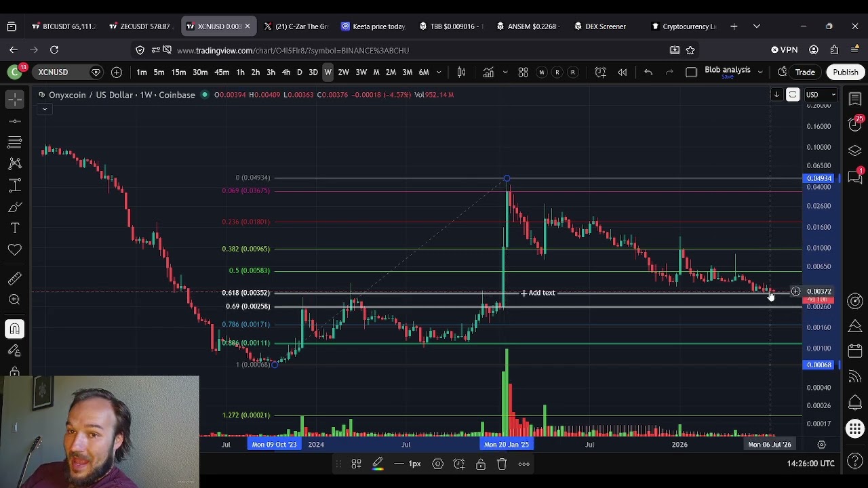Click the Trade button
The width and height of the screenshot is (868, 488).
tap(805, 72)
